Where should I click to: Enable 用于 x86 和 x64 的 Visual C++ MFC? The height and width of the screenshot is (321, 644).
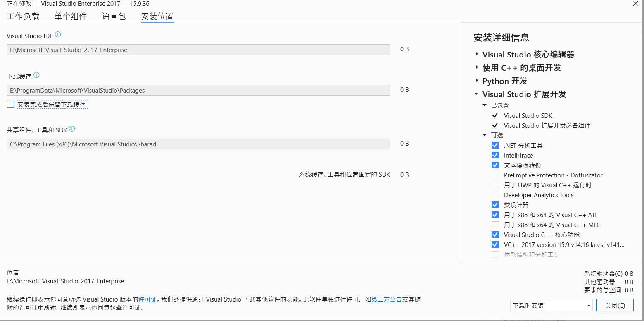tap(495, 225)
